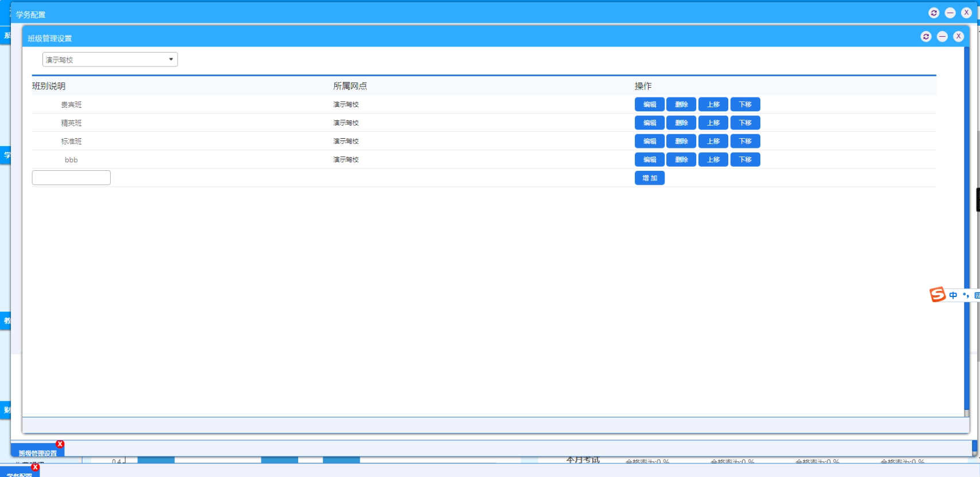980x477 pixels.
Task: Close the 班级管理设置 tab with red X
Action: 60,444
